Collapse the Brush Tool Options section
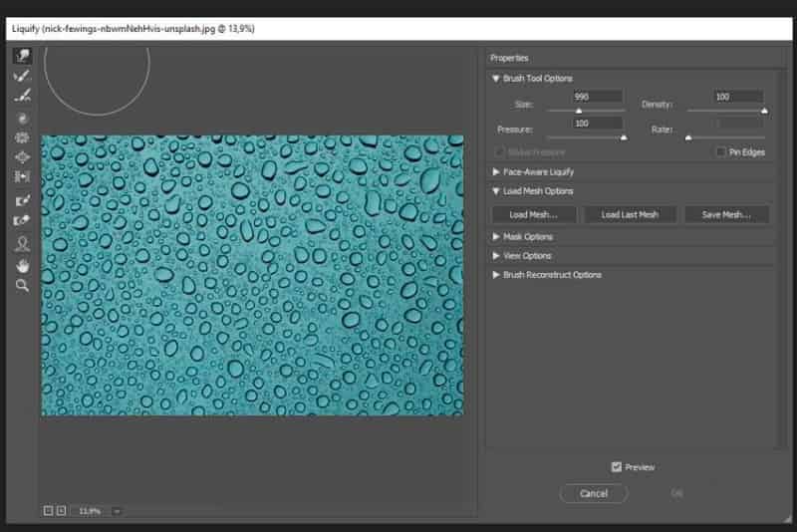Viewport: 797px width, 532px height. 495,79
